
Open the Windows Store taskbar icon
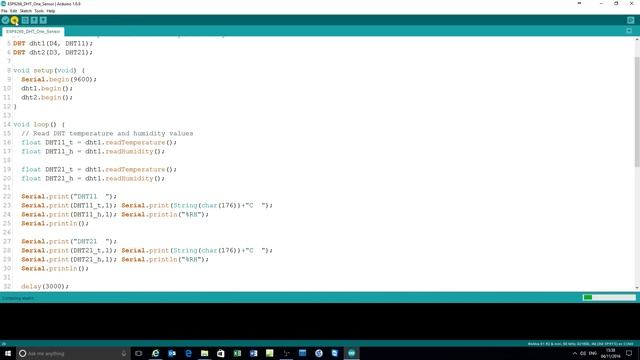(221, 353)
